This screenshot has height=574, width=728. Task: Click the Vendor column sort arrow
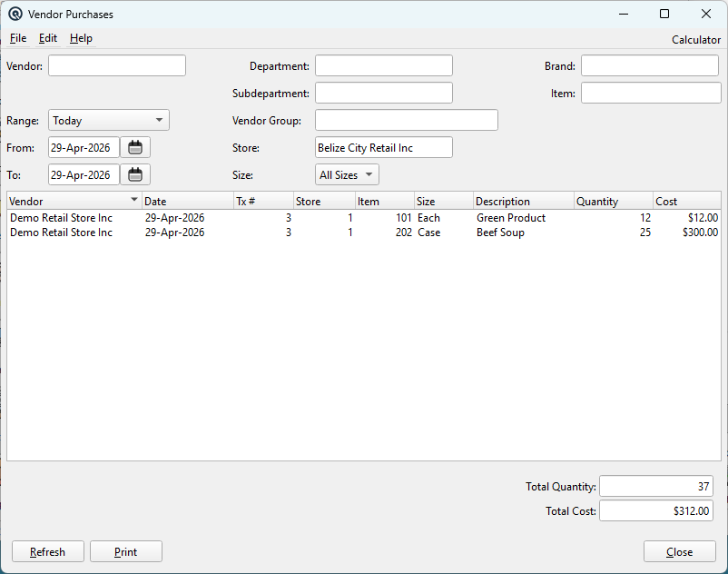click(x=134, y=200)
